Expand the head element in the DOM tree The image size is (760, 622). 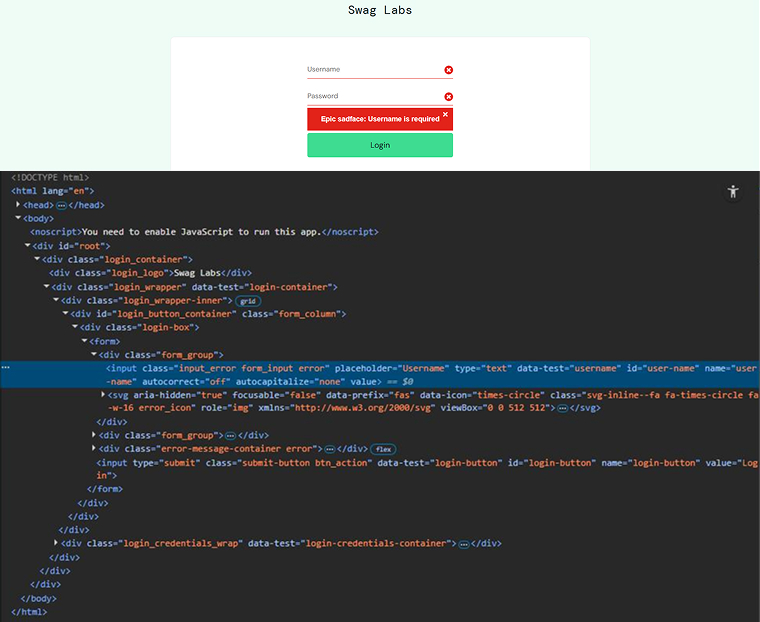coord(18,205)
